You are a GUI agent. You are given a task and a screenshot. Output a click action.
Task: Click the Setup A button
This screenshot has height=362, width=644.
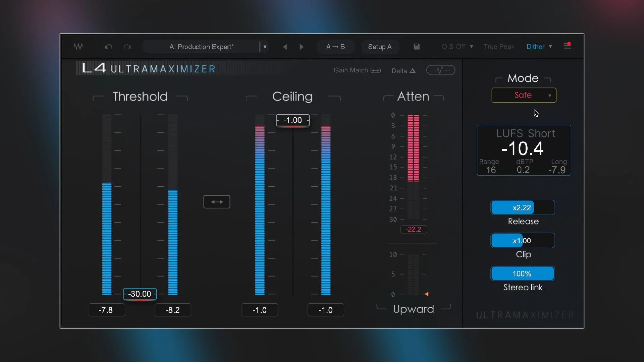(380, 47)
